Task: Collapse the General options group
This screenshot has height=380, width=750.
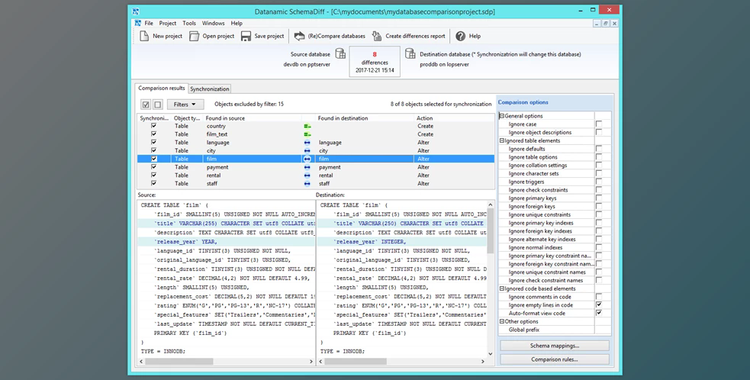Action: 502,116
